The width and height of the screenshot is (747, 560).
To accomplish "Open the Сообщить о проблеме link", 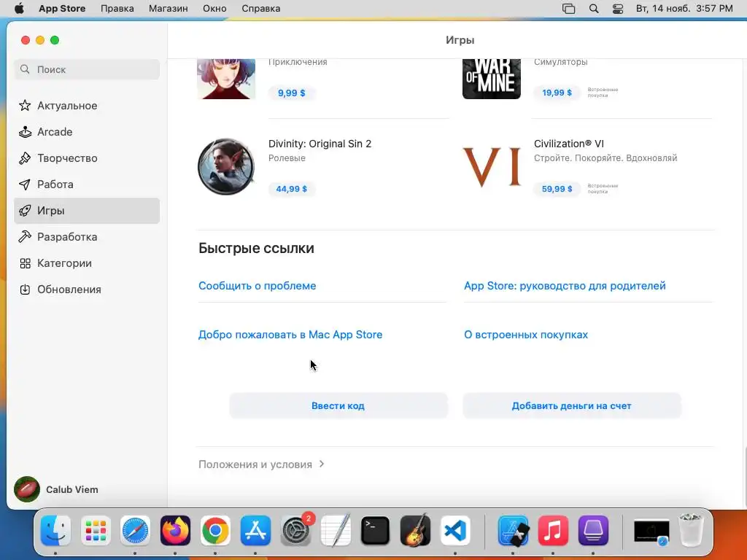I will (258, 286).
